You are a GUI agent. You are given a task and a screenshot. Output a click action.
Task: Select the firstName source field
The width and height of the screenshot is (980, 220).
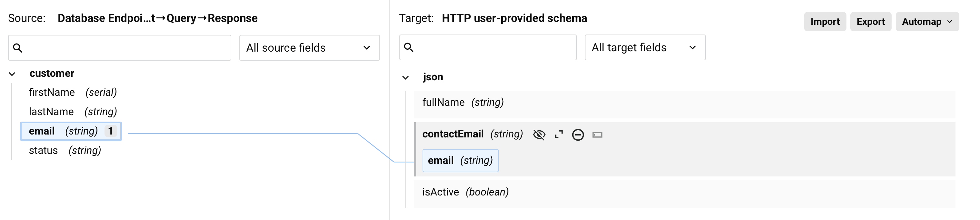[x=52, y=93]
